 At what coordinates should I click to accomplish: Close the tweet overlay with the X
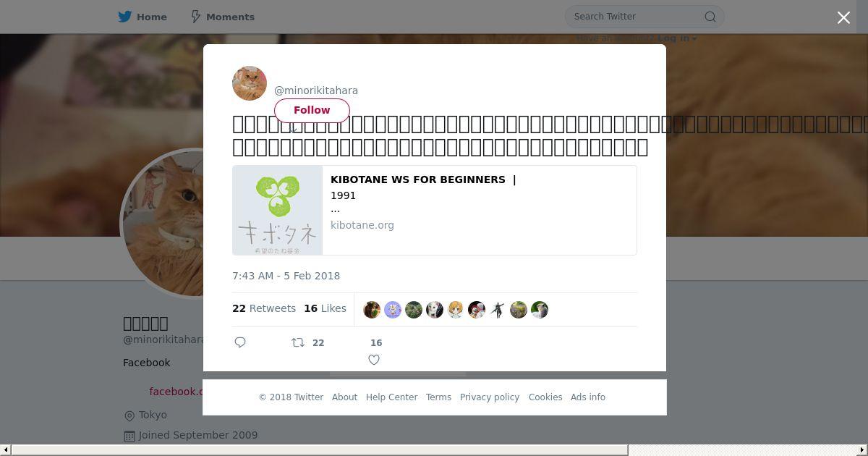(843, 17)
